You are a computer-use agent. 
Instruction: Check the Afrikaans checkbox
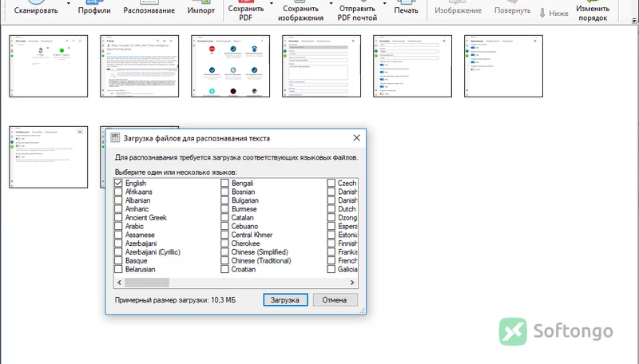pos(118,192)
